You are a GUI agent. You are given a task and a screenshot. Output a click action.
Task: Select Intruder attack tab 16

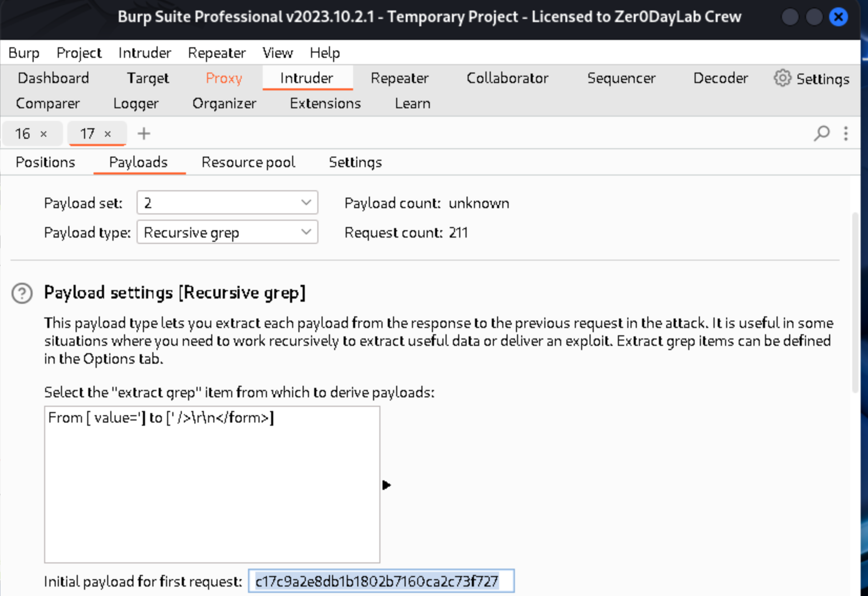point(23,134)
